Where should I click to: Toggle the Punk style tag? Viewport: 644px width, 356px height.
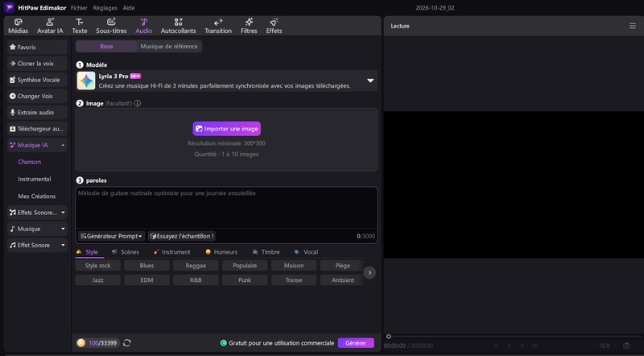pyautogui.click(x=245, y=280)
